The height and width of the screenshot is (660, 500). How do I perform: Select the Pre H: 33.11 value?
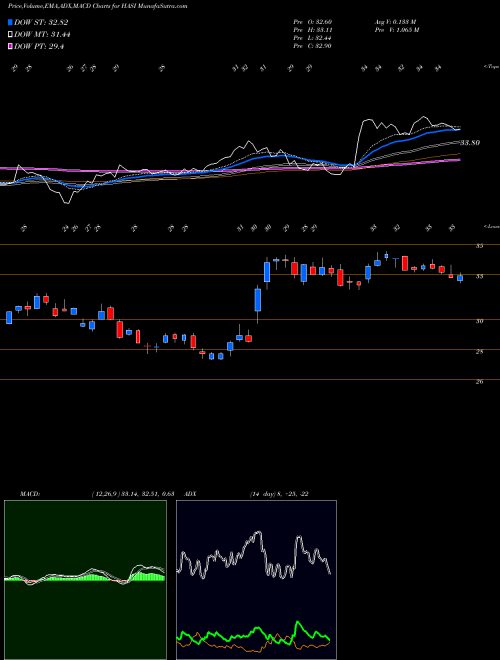pos(313,30)
